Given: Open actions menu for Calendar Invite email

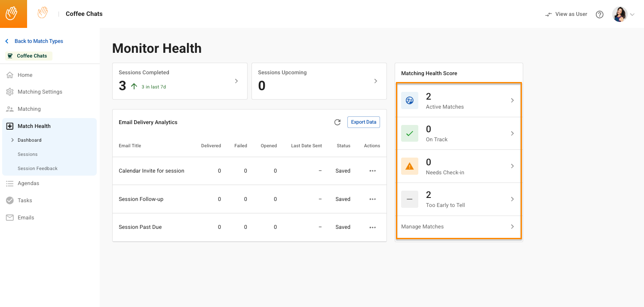Looking at the screenshot, I should pyautogui.click(x=372, y=171).
